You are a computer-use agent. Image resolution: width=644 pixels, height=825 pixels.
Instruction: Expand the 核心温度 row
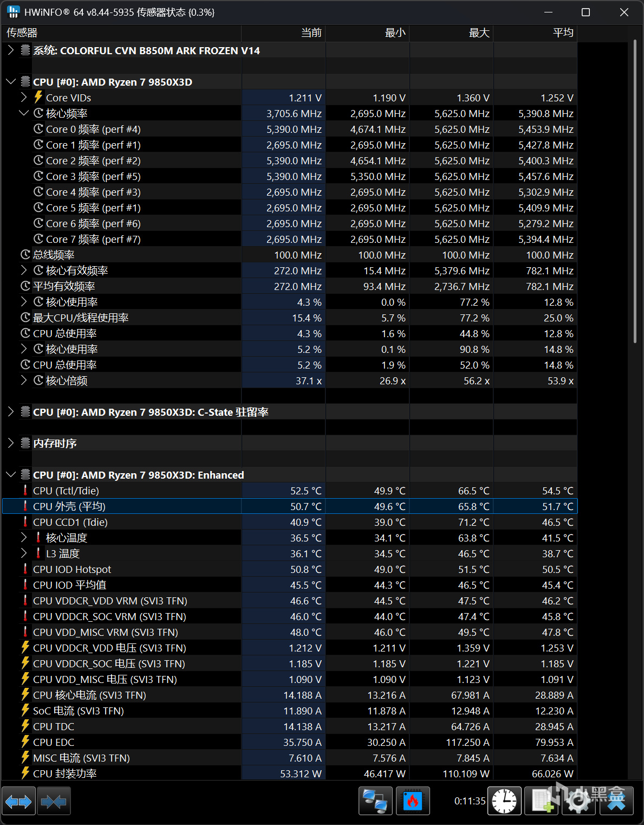click(24, 538)
